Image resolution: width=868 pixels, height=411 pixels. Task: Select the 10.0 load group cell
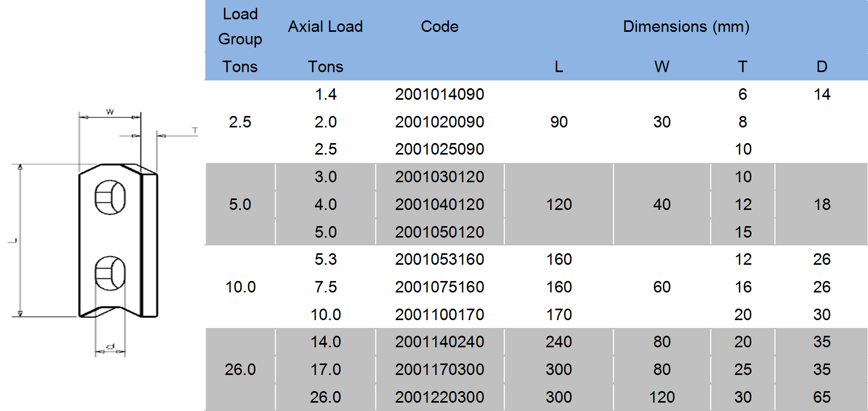240,287
